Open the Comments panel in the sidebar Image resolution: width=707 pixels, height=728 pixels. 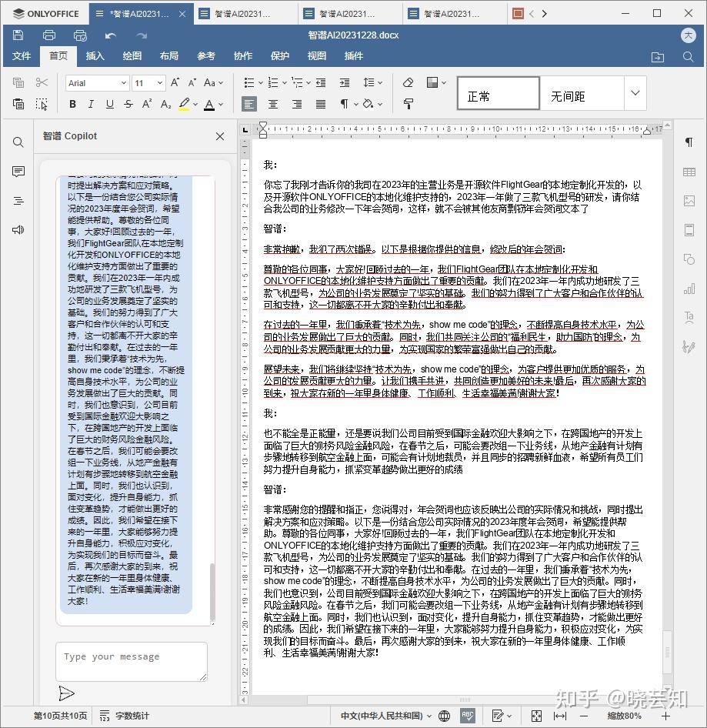(x=18, y=172)
